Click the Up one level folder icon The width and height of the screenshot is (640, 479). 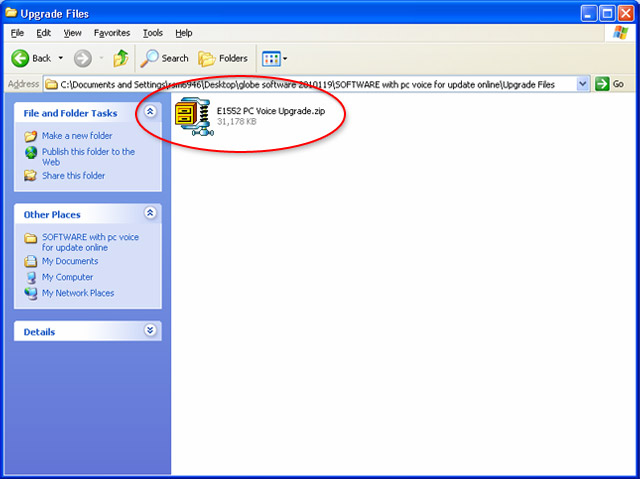(121, 58)
